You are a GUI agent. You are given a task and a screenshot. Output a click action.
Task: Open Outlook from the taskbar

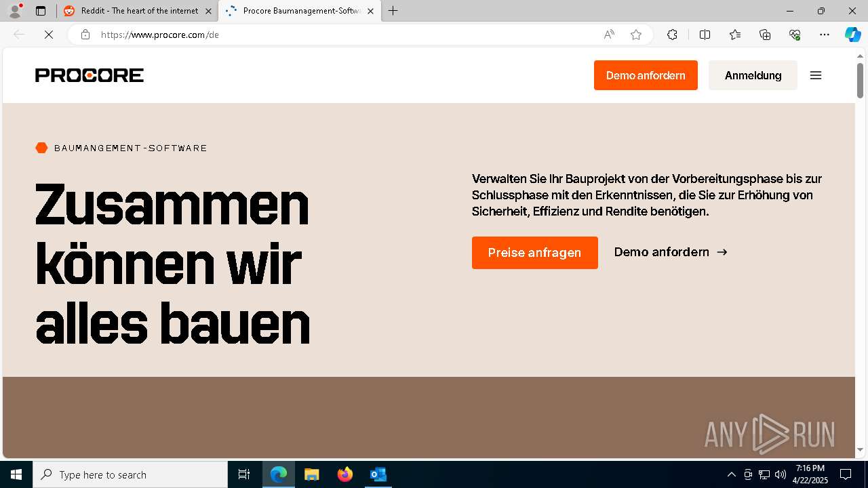point(378,474)
